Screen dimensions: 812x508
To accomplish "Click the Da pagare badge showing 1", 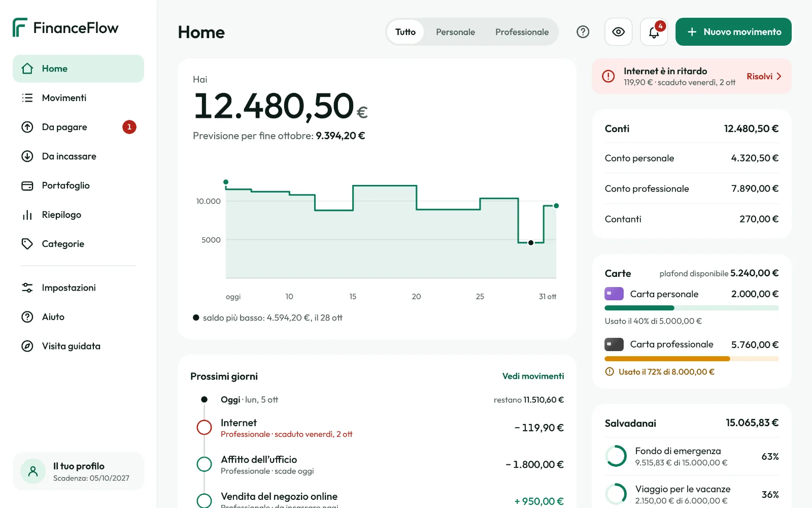I will coord(129,127).
